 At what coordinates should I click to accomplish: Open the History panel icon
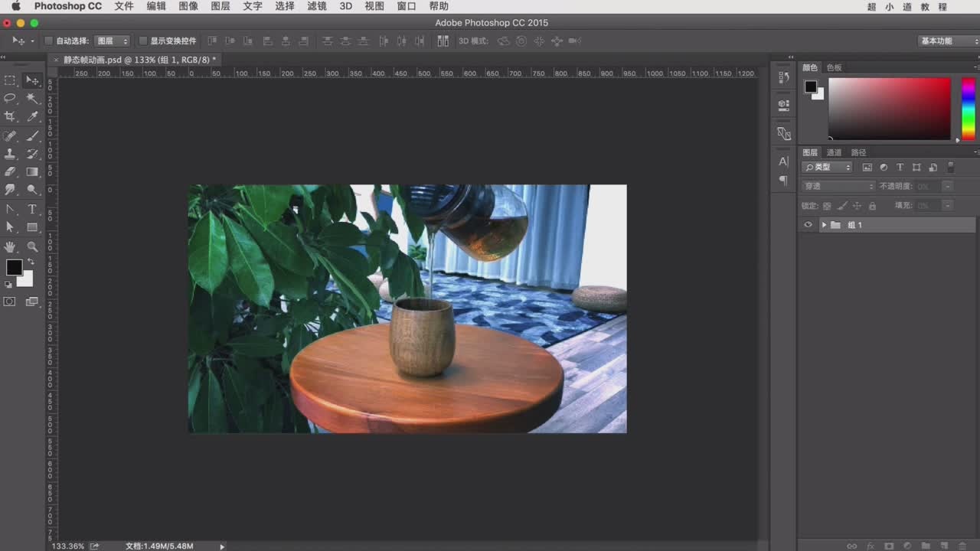tap(783, 77)
